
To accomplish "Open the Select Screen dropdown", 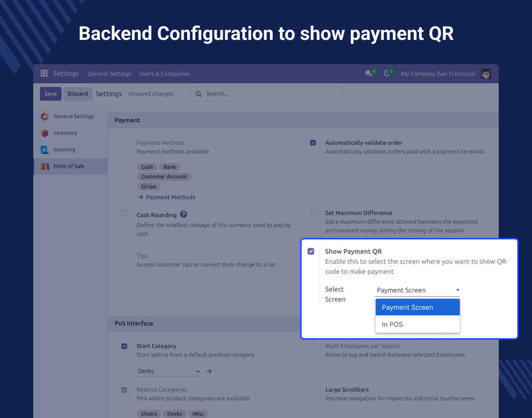I will [x=418, y=290].
